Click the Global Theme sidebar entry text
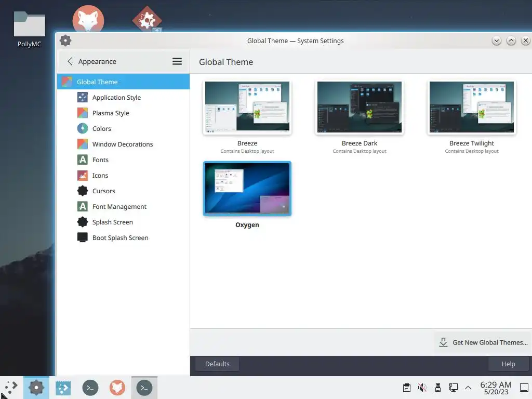This screenshot has height=399, width=532. click(x=97, y=82)
